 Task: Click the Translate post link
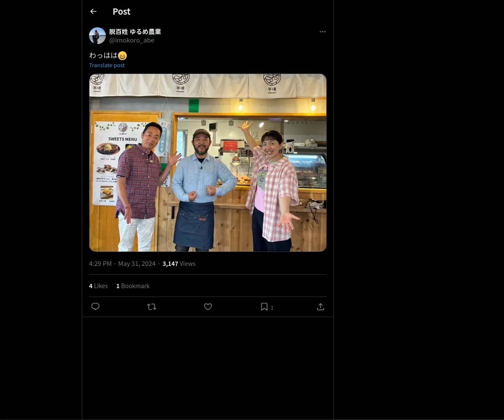coord(107,65)
